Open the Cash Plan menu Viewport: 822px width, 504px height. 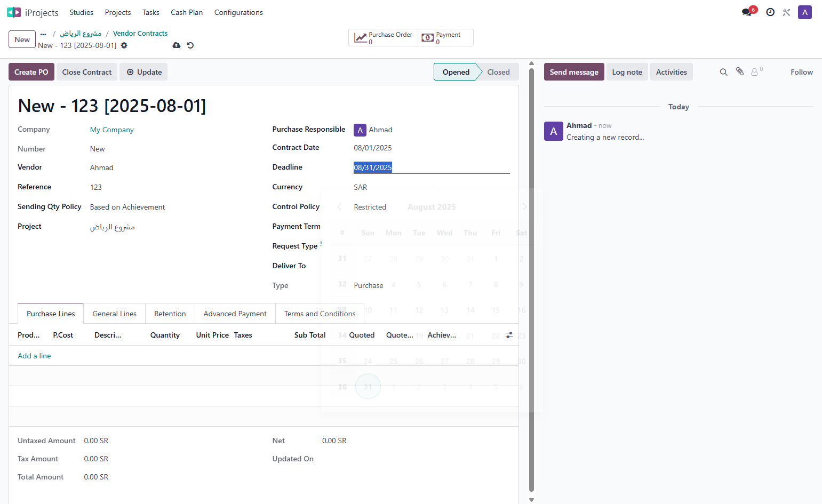coord(187,12)
